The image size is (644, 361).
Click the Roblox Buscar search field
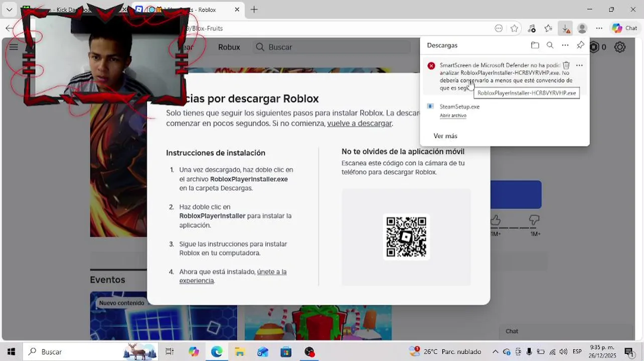332,47
